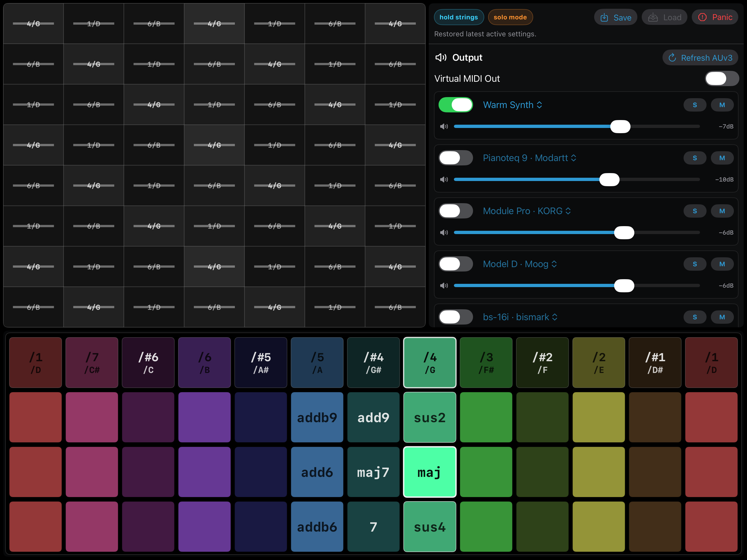Select the /#6 /C root key pad

pos(148,362)
